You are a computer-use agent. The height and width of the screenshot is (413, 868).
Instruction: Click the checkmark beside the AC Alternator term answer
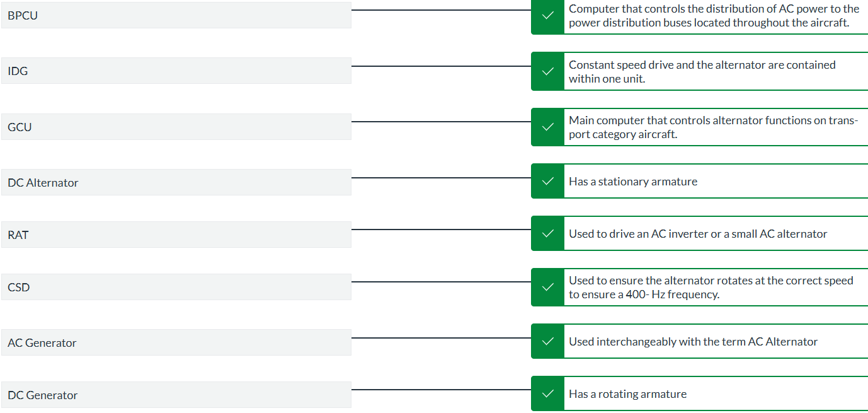547,342
